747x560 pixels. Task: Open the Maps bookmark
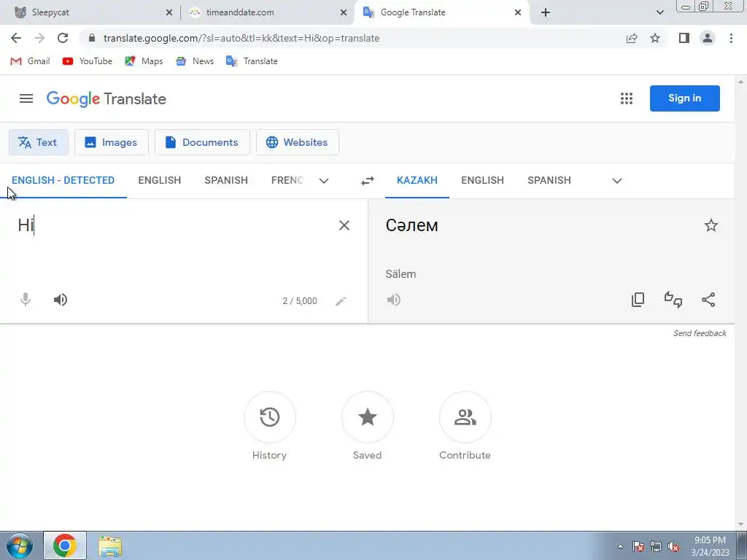[x=144, y=61]
